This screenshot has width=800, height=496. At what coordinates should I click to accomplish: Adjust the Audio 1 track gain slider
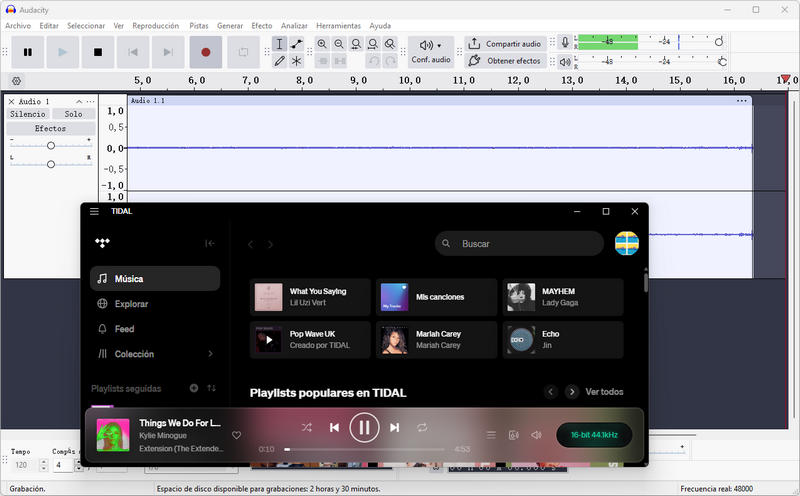51,145
